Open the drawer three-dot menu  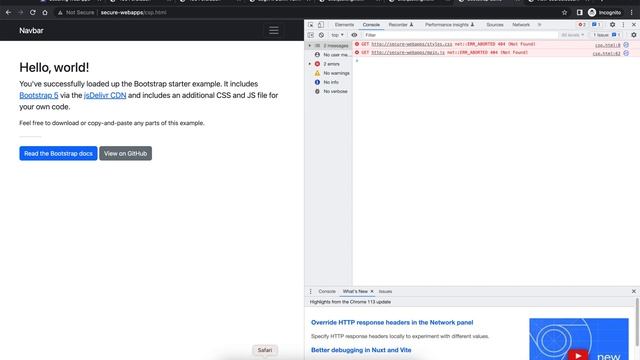(x=311, y=291)
